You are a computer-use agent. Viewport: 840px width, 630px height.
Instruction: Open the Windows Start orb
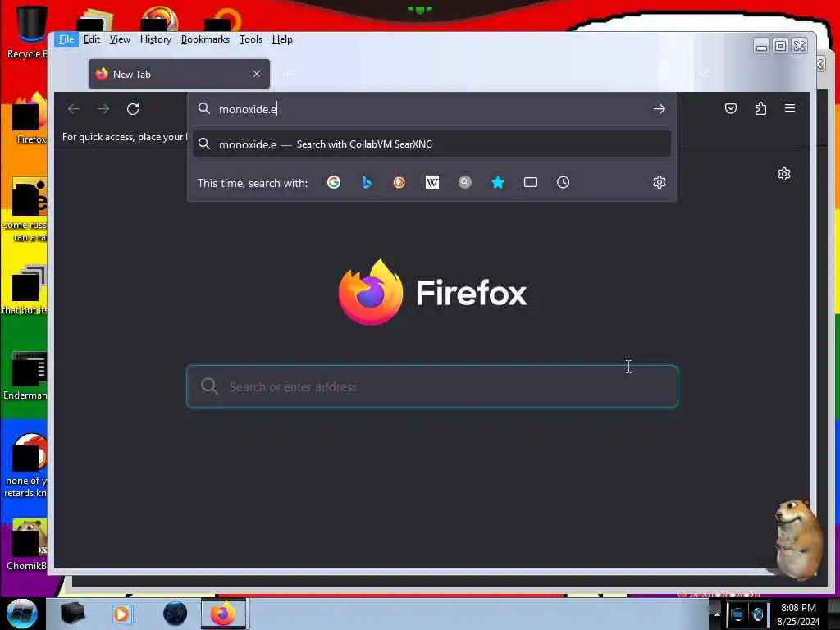click(x=22, y=614)
